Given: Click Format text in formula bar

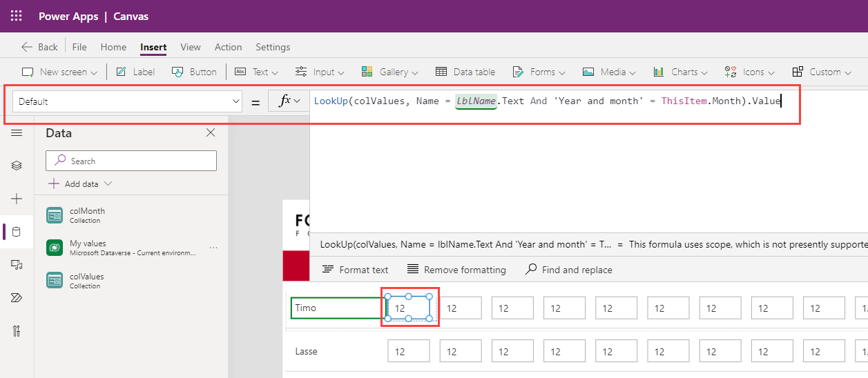Looking at the screenshot, I should 356,270.
